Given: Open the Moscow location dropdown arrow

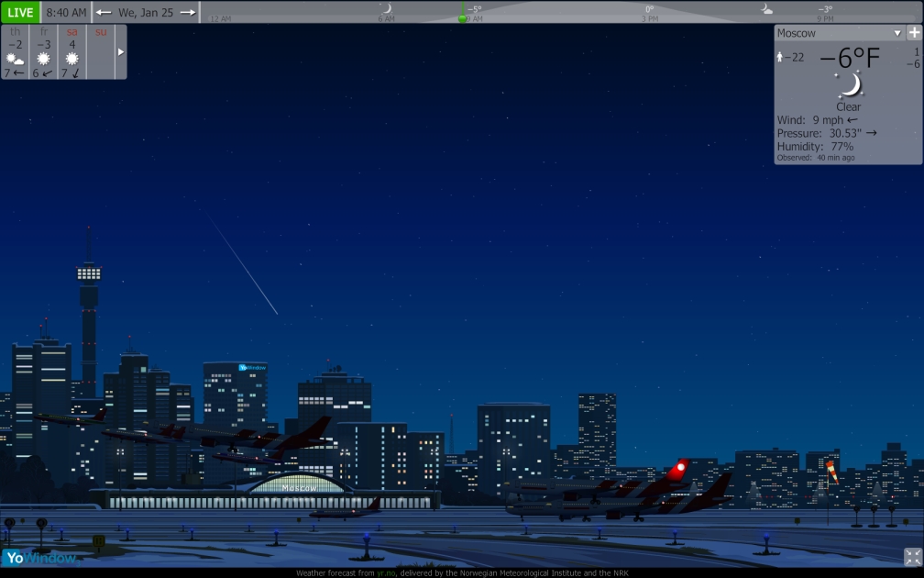Looking at the screenshot, I should (x=897, y=33).
